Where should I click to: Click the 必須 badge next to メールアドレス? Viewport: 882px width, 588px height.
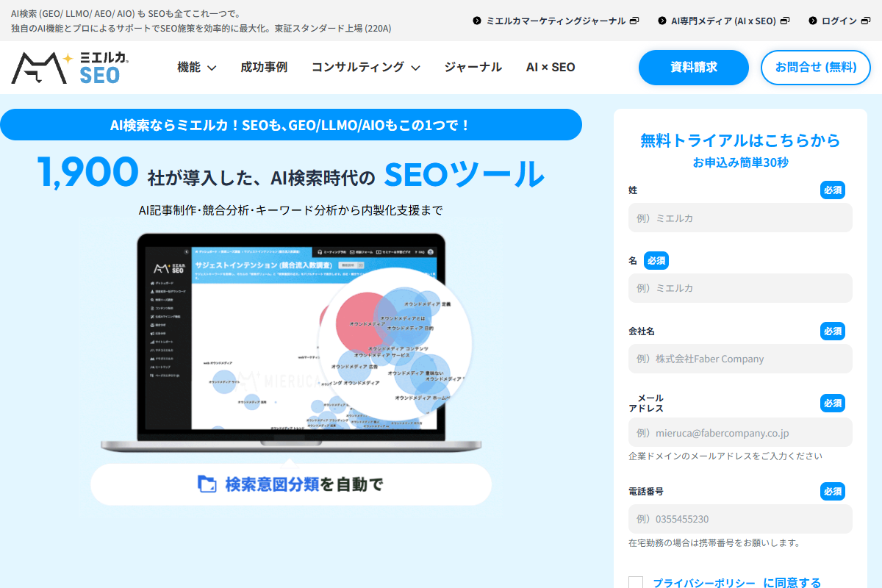tap(833, 403)
